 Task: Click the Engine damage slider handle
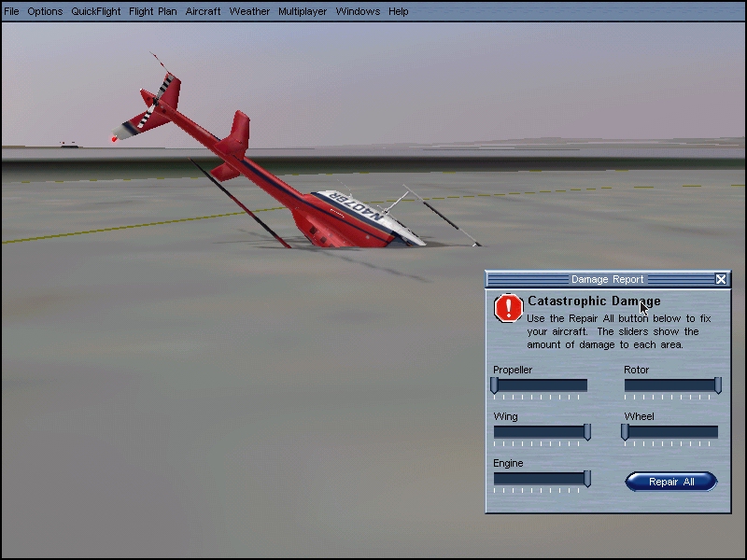pos(587,479)
